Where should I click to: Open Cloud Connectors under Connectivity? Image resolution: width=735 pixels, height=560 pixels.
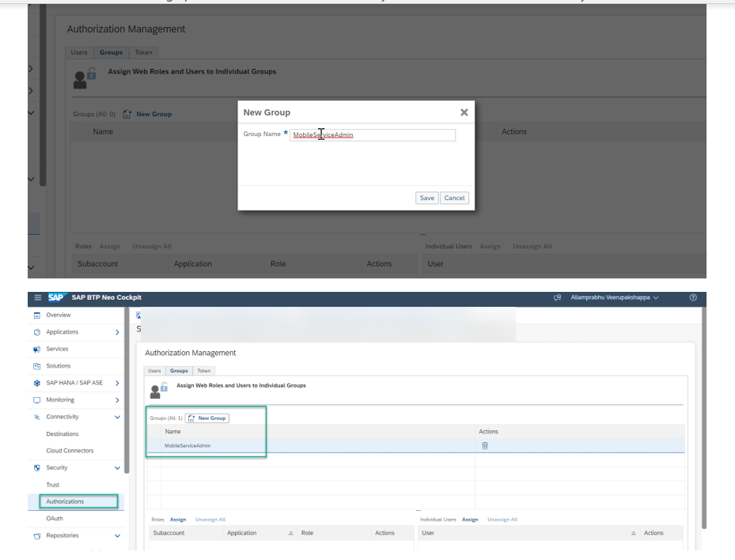pyautogui.click(x=70, y=451)
